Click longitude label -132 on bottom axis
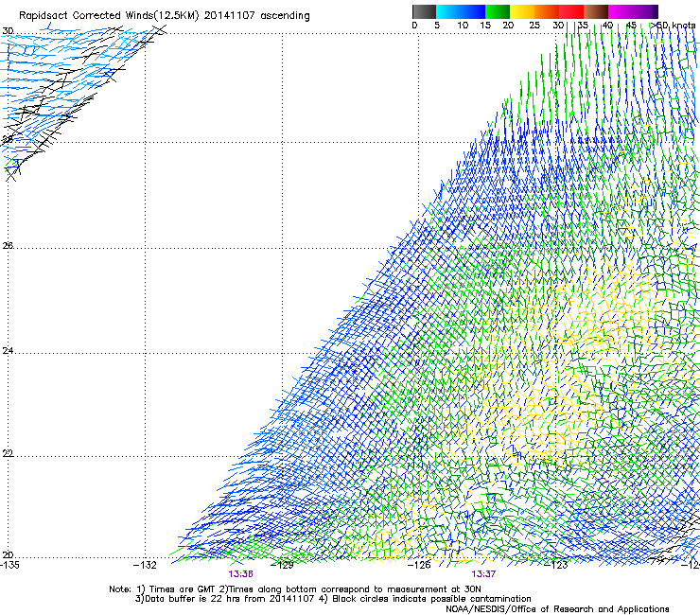 tap(145, 565)
